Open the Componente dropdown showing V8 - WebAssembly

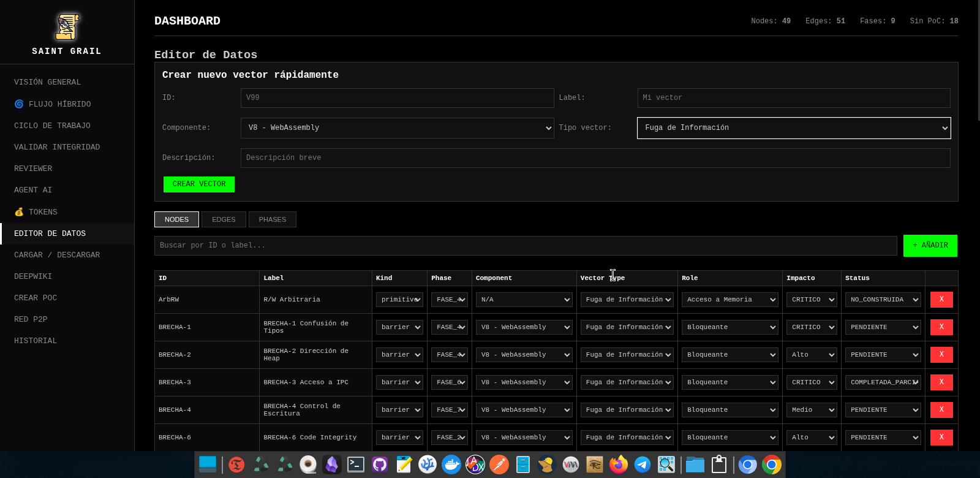pyautogui.click(x=398, y=128)
